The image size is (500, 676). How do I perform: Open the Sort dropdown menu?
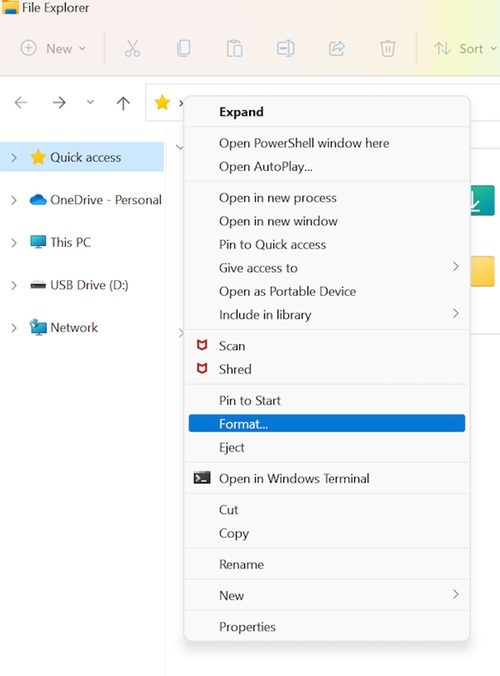click(466, 49)
